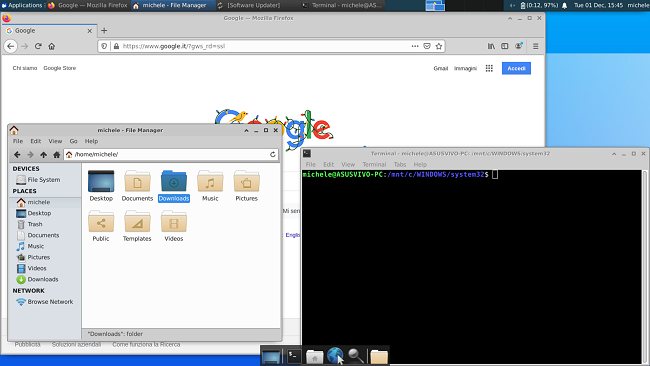Screen dimensions: 650x366
Task: Open Downloads in Places sidebar
Action: 37,279
